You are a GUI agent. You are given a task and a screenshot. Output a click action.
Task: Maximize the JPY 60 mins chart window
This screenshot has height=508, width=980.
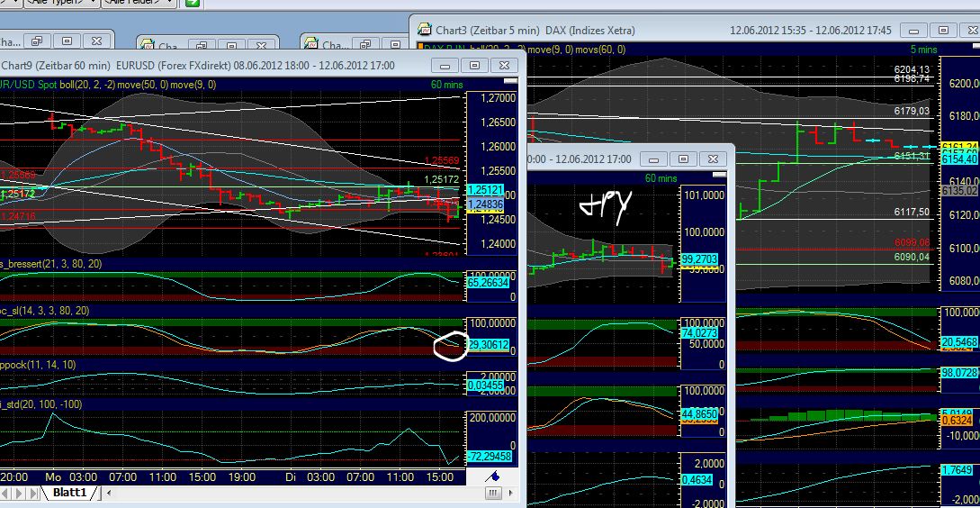coord(683,159)
